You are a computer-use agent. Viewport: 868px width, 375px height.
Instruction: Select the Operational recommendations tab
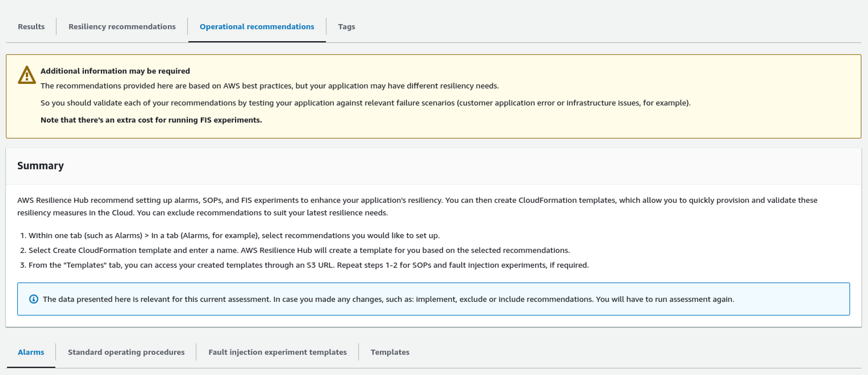[256, 27]
